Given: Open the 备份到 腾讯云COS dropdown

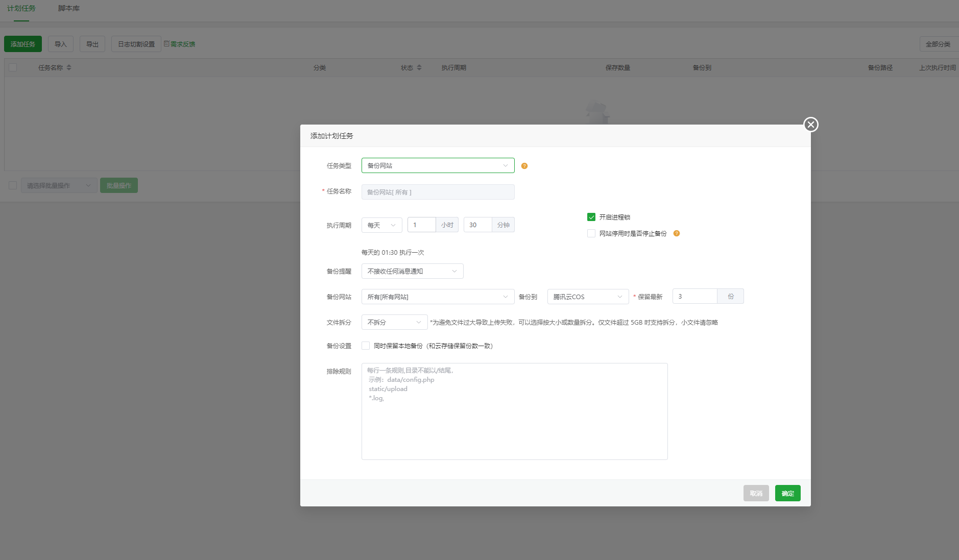Looking at the screenshot, I should pyautogui.click(x=588, y=297).
